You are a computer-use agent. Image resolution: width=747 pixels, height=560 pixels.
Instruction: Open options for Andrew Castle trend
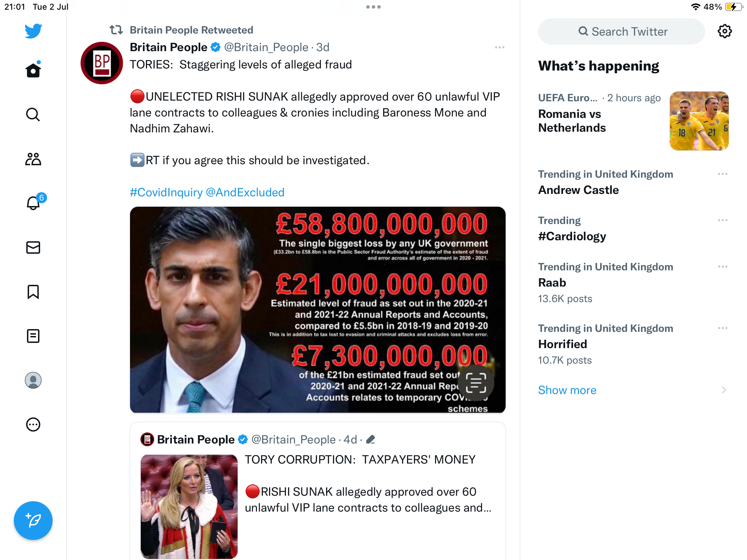pyautogui.click(x=722, y=174)
